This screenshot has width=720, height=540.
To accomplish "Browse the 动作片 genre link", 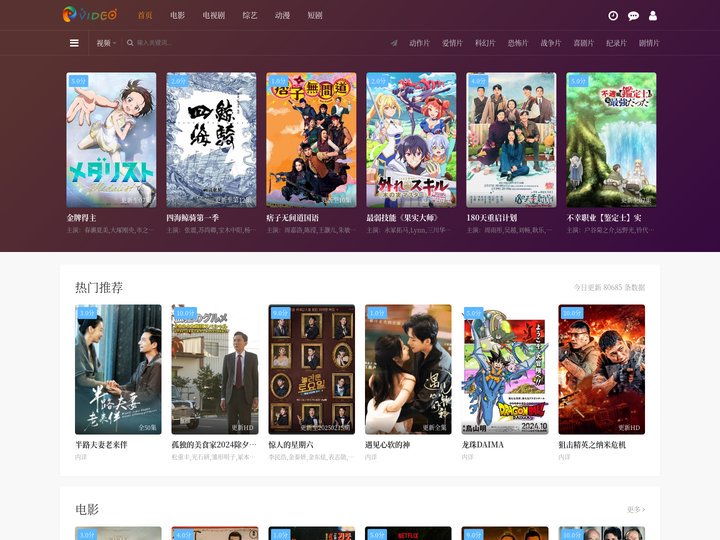I will pyautogui.click(x=419, y=43).
